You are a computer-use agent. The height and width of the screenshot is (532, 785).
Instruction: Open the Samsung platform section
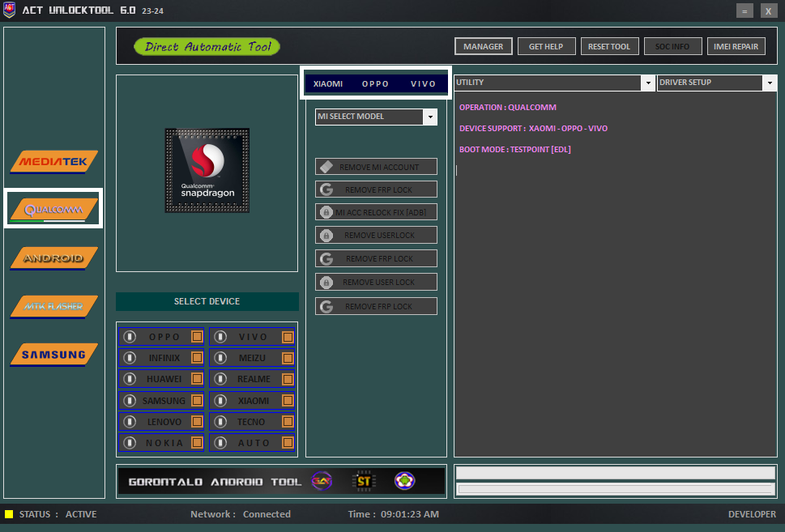pos(53,355)
